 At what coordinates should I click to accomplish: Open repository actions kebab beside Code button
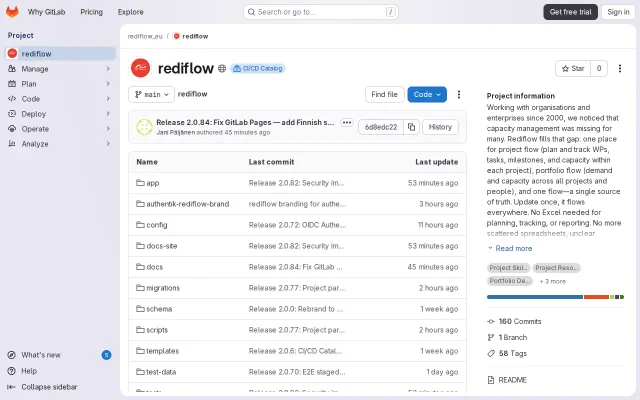pyautogui.click(x=459, y=94)
